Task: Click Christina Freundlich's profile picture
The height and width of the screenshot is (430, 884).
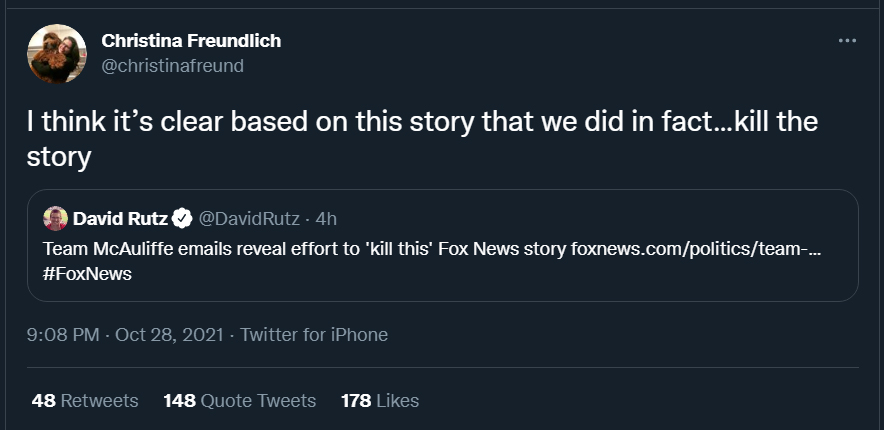Action: tap(56, 54)
